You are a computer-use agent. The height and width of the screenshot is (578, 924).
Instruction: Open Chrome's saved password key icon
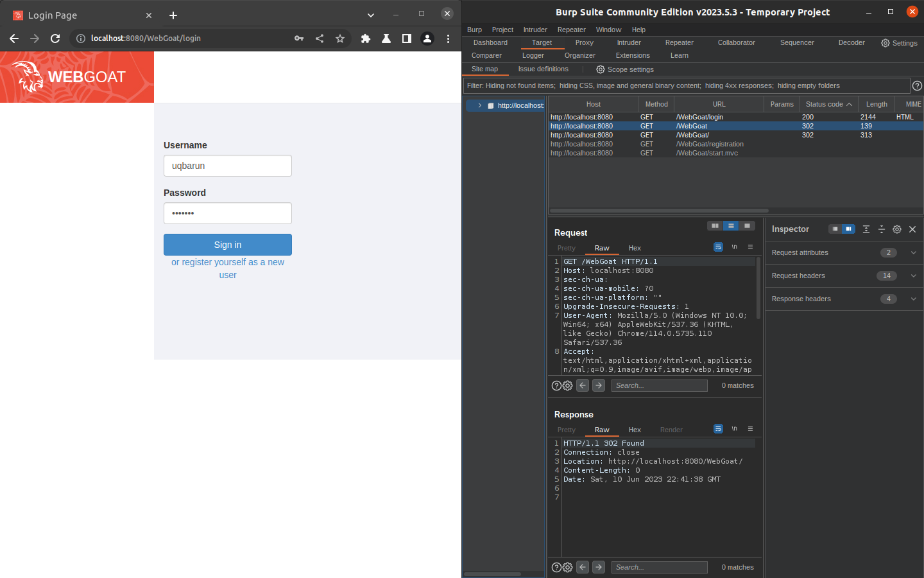pos(299,39)
